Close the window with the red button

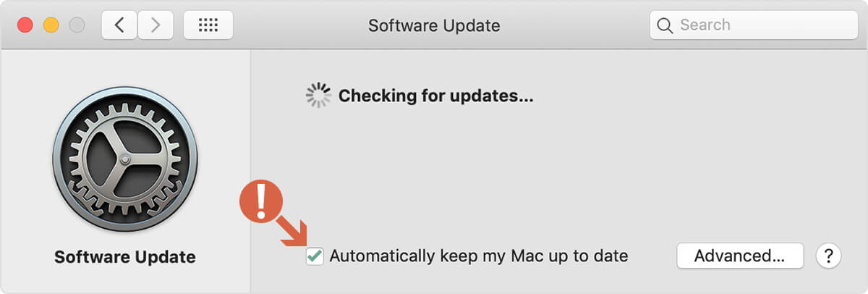click(x=25, y=25)
